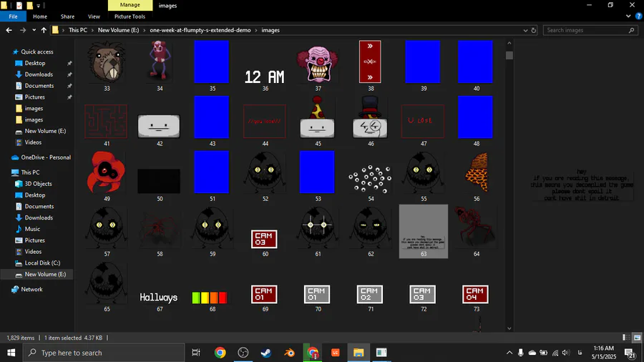The image size is (644, 362).
Task: Click the taskbar search box
Action: (x=103, y=353)
